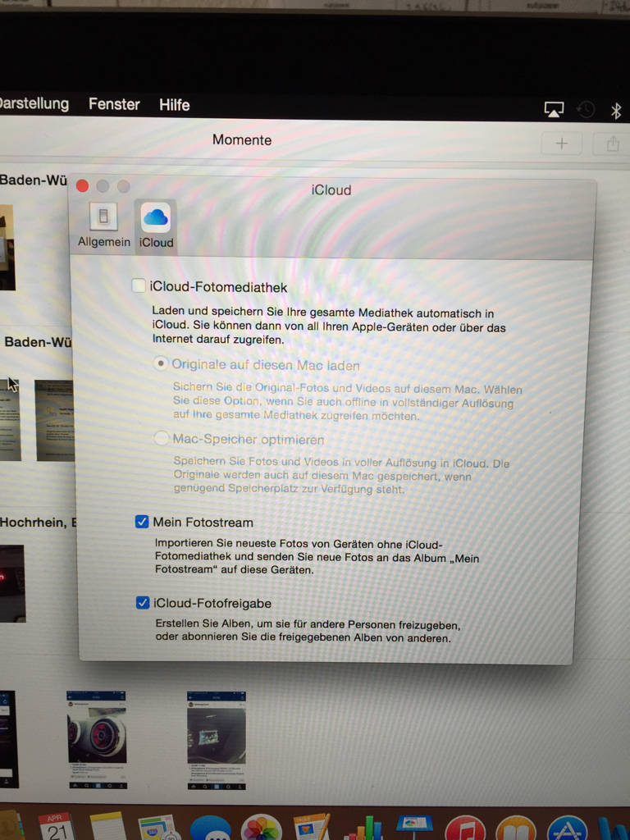Launch Pages from the Dock

pyautogui.click(x=312, y=827)
